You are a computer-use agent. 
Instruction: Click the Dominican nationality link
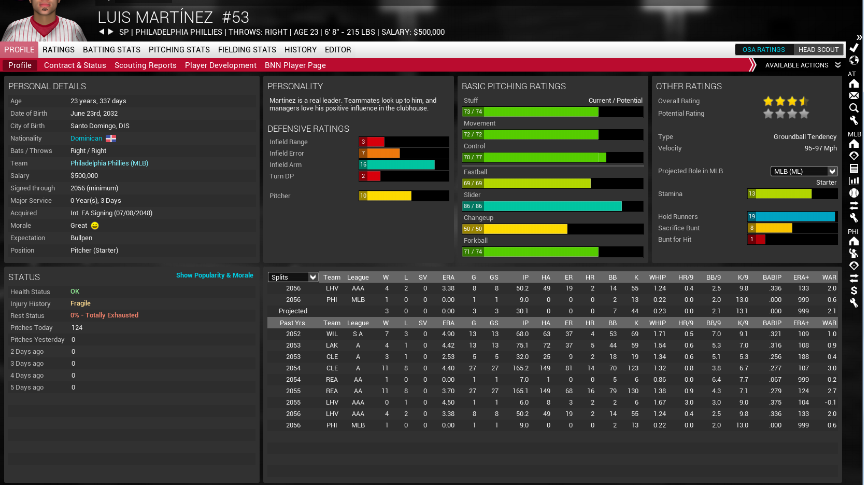pos(87,138)
